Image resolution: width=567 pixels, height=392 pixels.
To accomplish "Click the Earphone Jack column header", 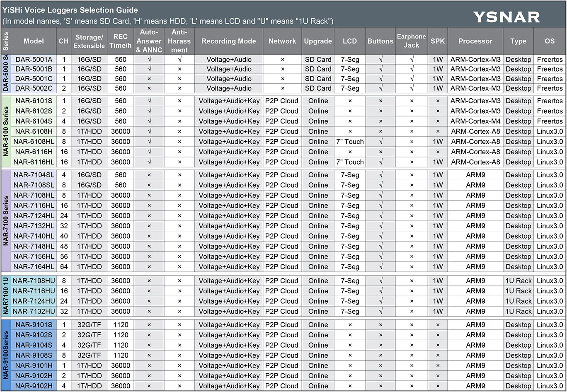I will [x=411, y=41].
